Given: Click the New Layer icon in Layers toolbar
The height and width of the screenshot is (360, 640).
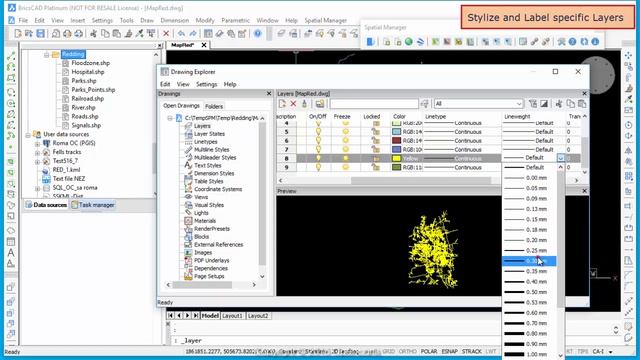Looking at the screenshot, I should click(282, 104).
